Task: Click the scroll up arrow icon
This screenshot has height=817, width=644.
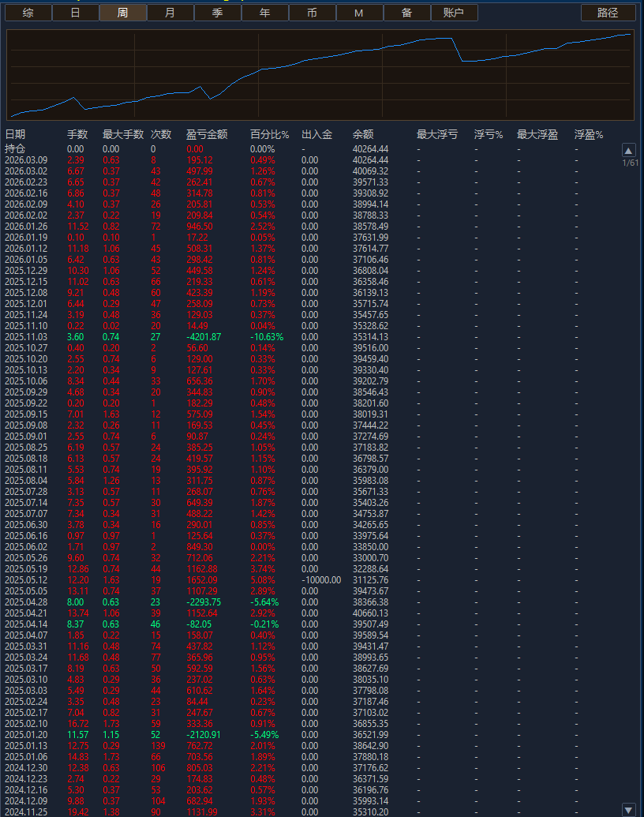Action: (x=628, y=150)
